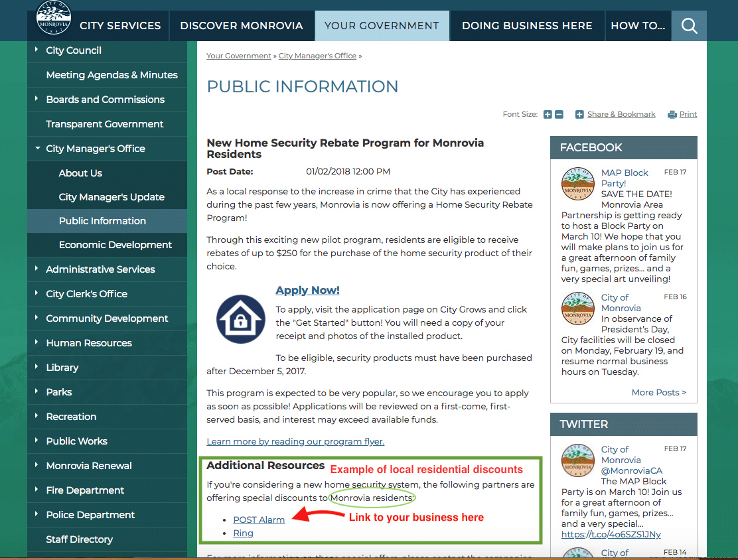Screen dimensions: 738x560
Task: Open the Doing Business Here menu
Action: click(527, 26)
